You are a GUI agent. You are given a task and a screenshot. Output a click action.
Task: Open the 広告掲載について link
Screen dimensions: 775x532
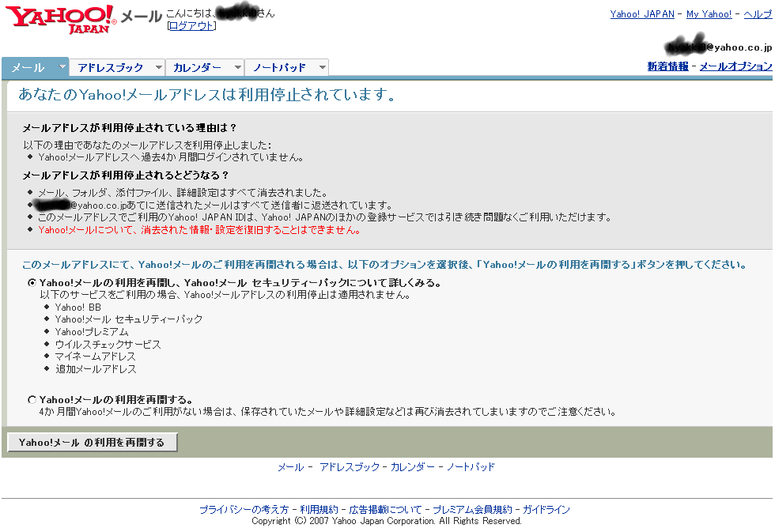(386, 509)
